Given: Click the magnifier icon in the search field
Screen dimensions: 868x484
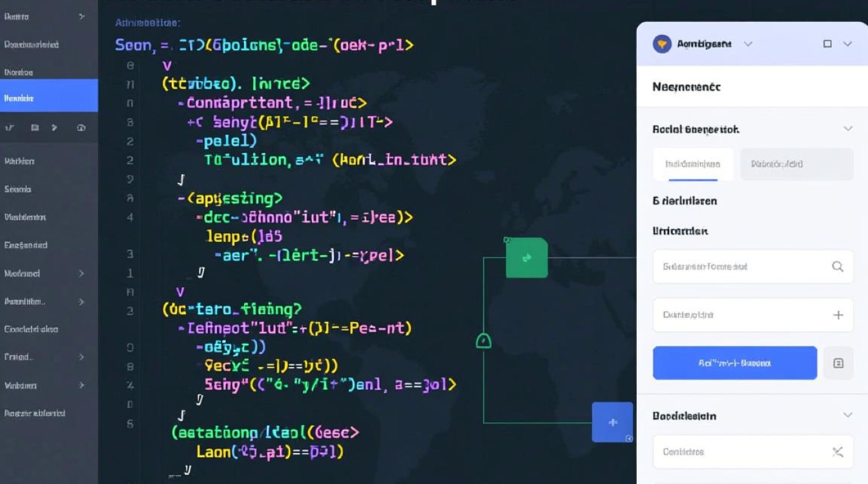Looking at the screenshot, I should (838, 267).
